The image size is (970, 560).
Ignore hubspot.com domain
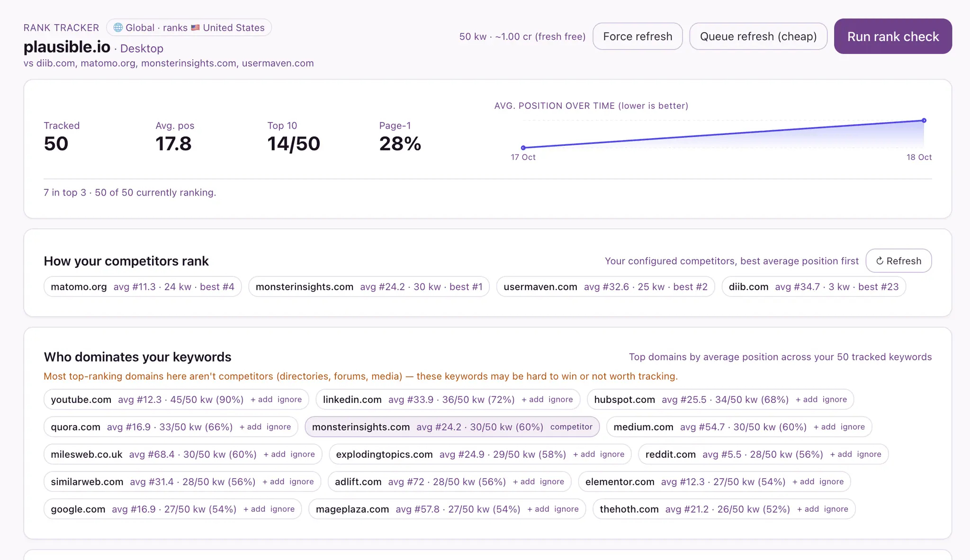835,400
